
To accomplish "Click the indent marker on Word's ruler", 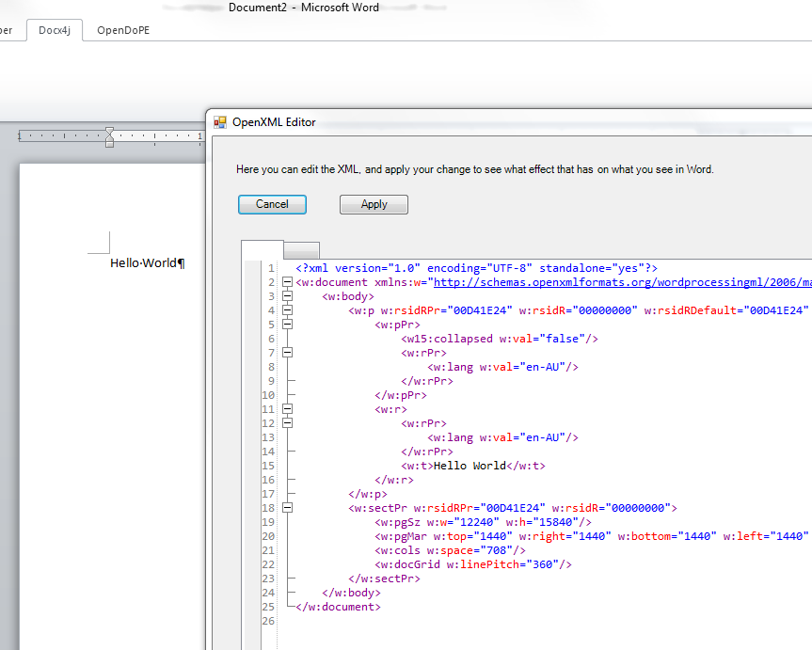I will (x=109, y=137).
